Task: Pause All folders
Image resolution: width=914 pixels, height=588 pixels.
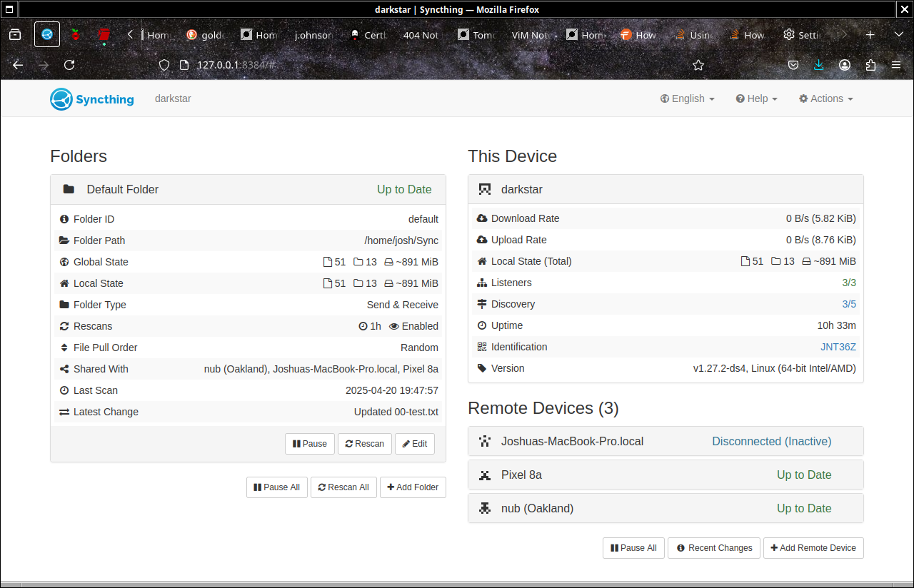Action: click(x=277, y=487)
